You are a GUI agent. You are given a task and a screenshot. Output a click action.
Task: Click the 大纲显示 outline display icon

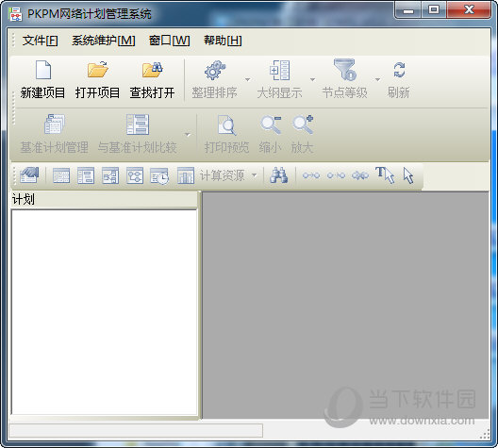tap(279, 70)
